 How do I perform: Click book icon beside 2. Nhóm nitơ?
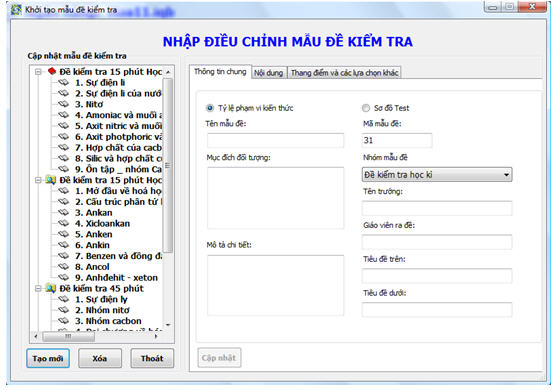(x=63, y=310)
